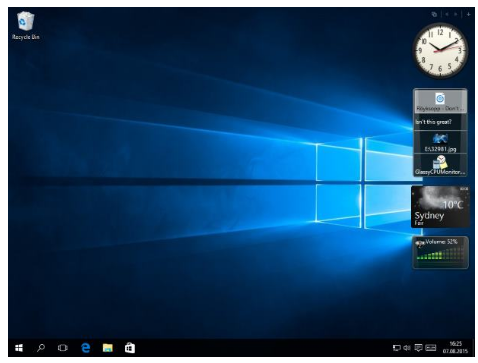Click the speaker icon in Volume gadget
478x363 pixels.
click(420, 244)
